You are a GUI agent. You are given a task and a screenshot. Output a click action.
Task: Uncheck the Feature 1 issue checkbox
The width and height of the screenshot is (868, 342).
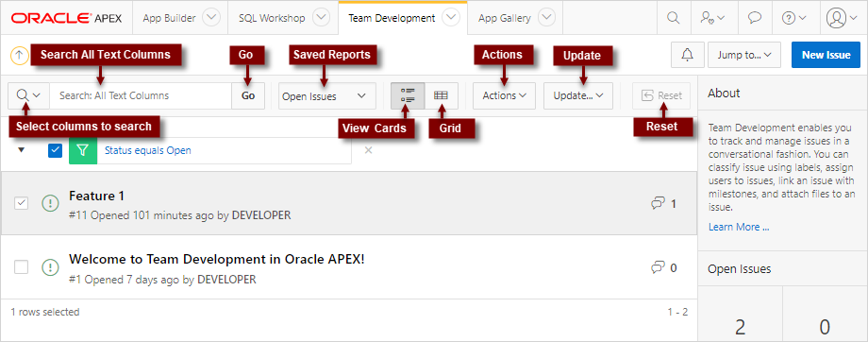coord(21,203)
